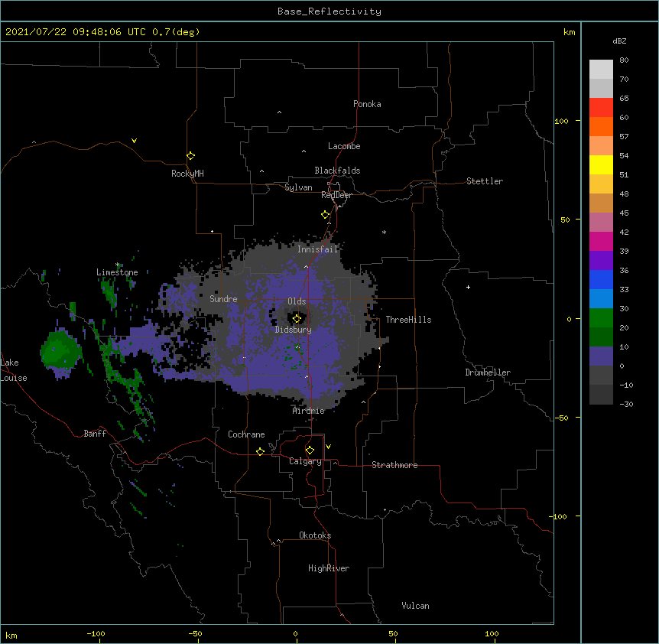Pick the orange 60-57 dBZ legend swatch
Screen dimensions: 659x644
click(x=601, y=126)
